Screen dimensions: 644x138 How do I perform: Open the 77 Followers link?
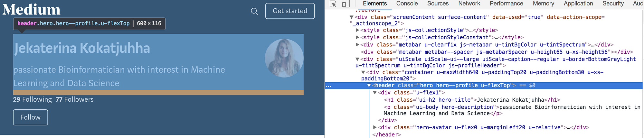(x=74, y=99)
